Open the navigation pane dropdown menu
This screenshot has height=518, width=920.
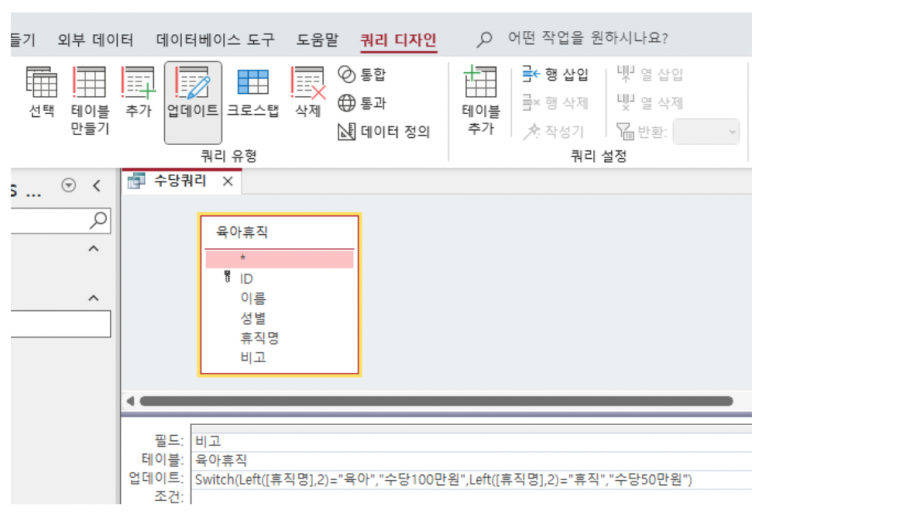click(x=69, y=185)
